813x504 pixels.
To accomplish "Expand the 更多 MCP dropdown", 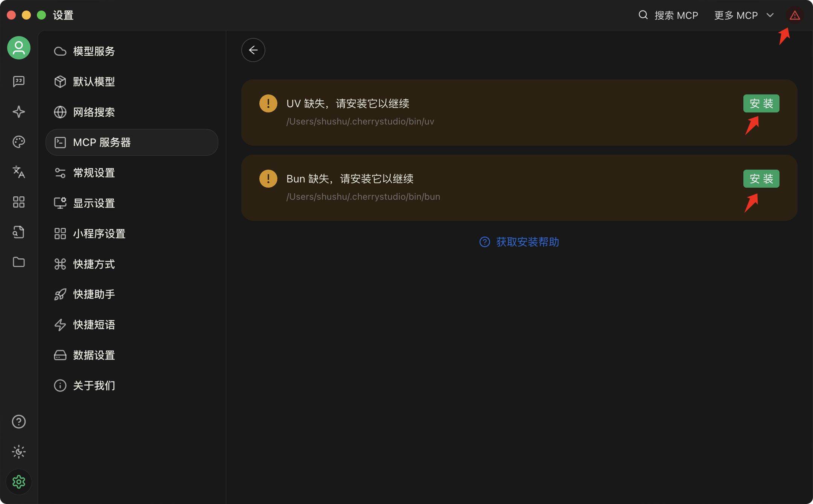I will point(744,15).
